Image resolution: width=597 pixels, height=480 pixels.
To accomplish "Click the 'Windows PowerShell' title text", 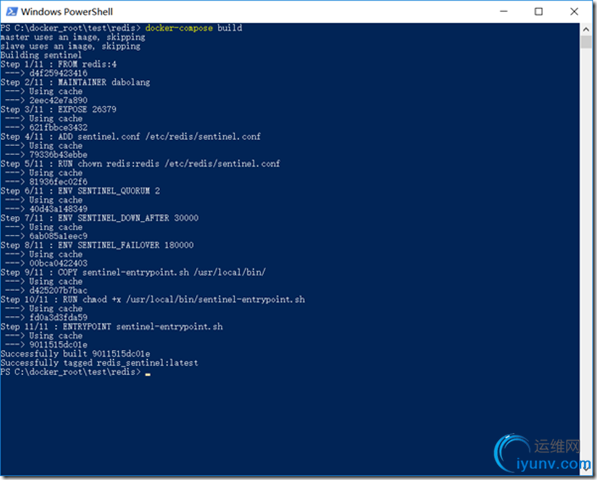I will 67,12.
